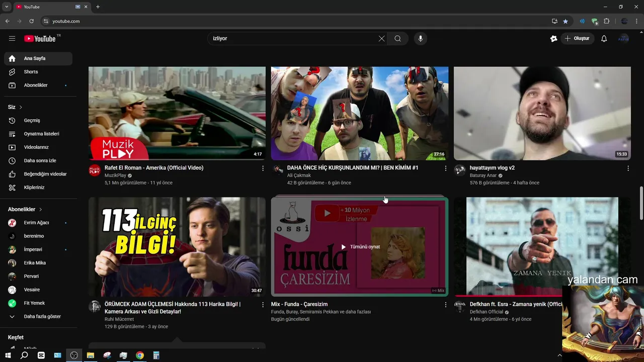Play hayattayım vlog v2 thumbnail
Viewport: 644px width, 362px height.
tap(542, 113)
